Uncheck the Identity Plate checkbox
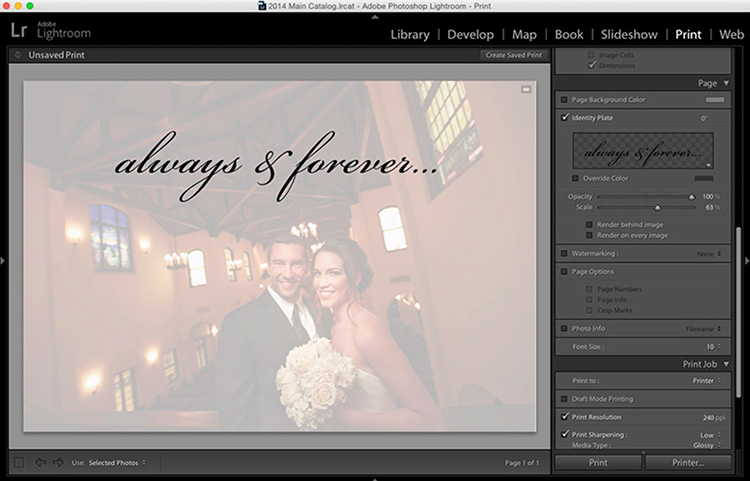750x481 pixels. click(565, 117)
